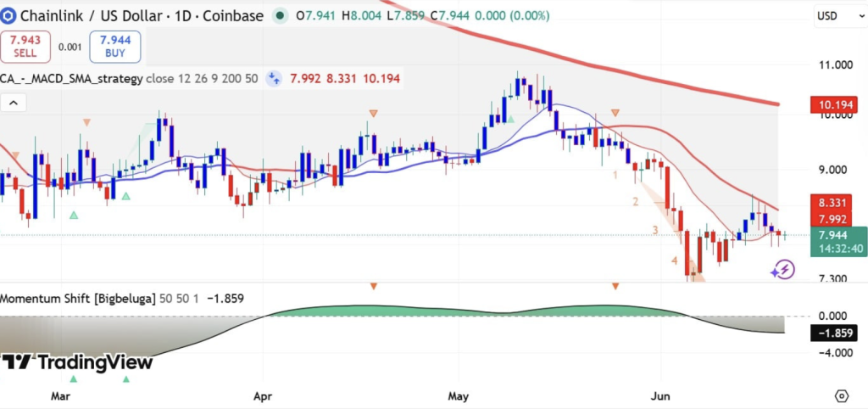Viewport: 868px width, 409px height.
Task: Click the purple lightning flash icon
Action: tap(783, 270)
